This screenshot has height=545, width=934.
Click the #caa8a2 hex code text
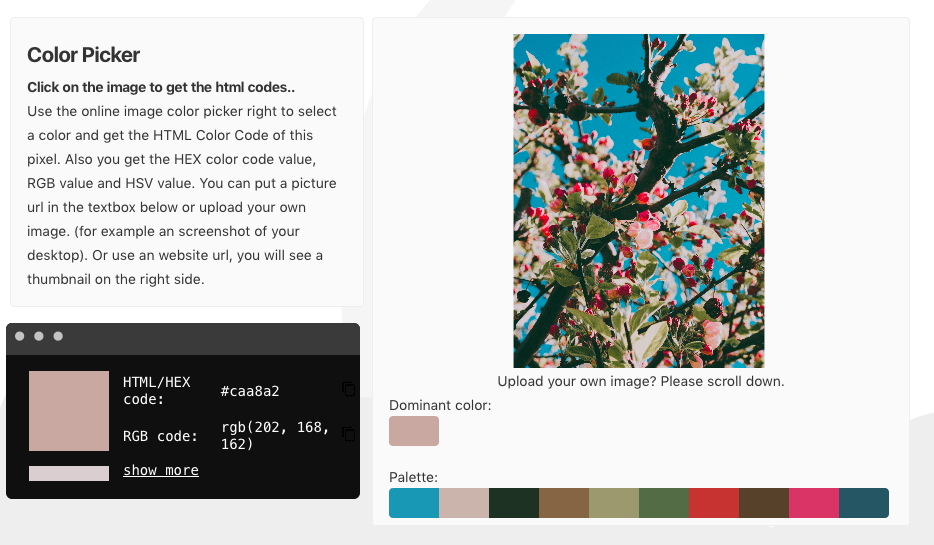(250, 391)
